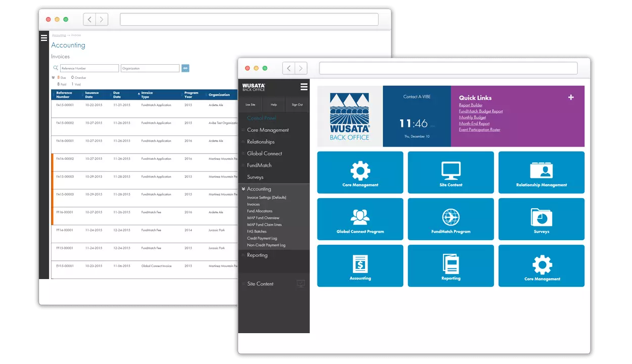The image size is (632, 364).
Task: Open the Reporting documents tile
Action: (450, 265)
